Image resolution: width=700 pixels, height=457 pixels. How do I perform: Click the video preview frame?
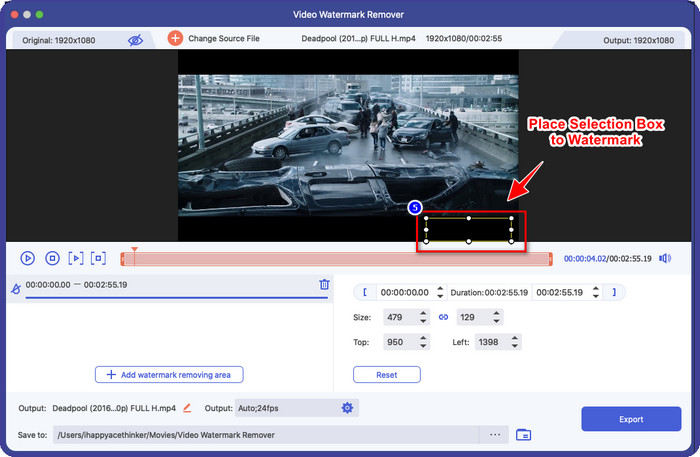click(348, 145)
